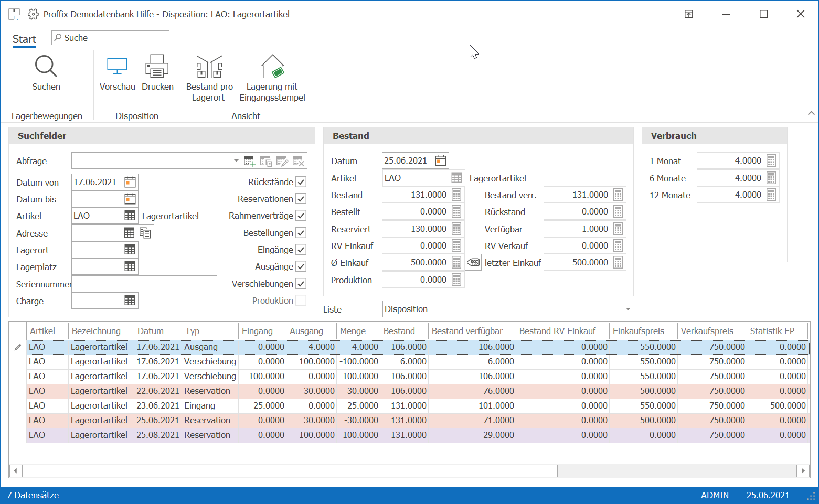Click the horizontal scrollbar right arrow
Viewport: 819px width, 504px height.
(803, 471)
